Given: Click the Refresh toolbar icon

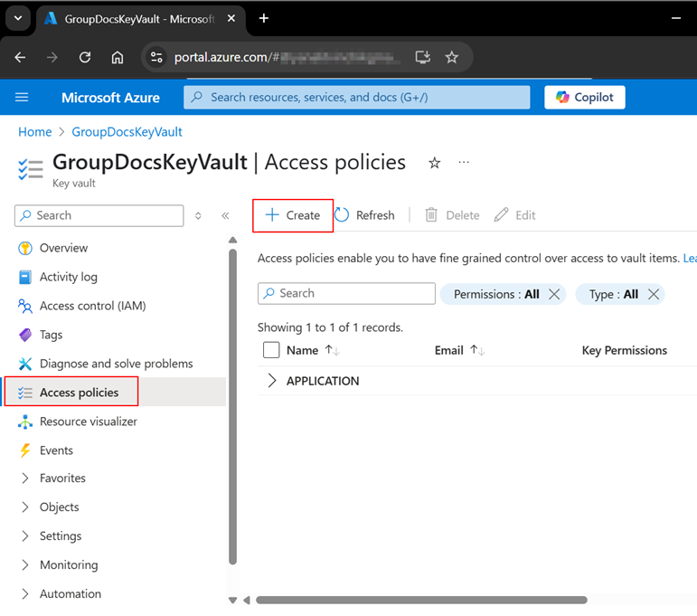Looking at the screenshot, I should (x=343, y=215).
